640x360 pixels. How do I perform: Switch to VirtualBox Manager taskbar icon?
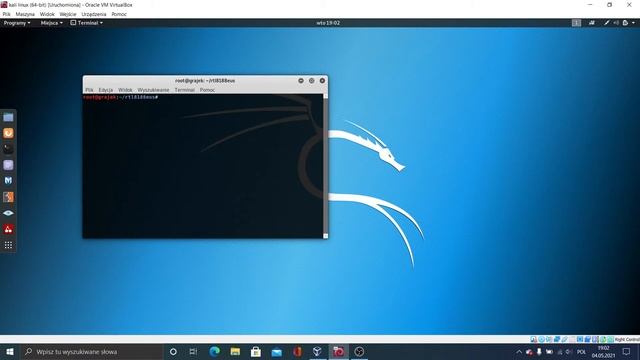(x=318, y=351)
